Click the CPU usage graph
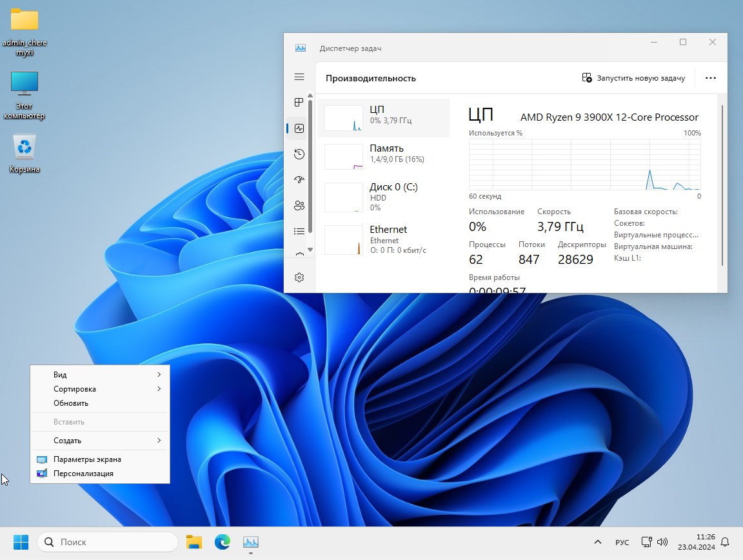The image size is (743, 560). click(585, 165)
